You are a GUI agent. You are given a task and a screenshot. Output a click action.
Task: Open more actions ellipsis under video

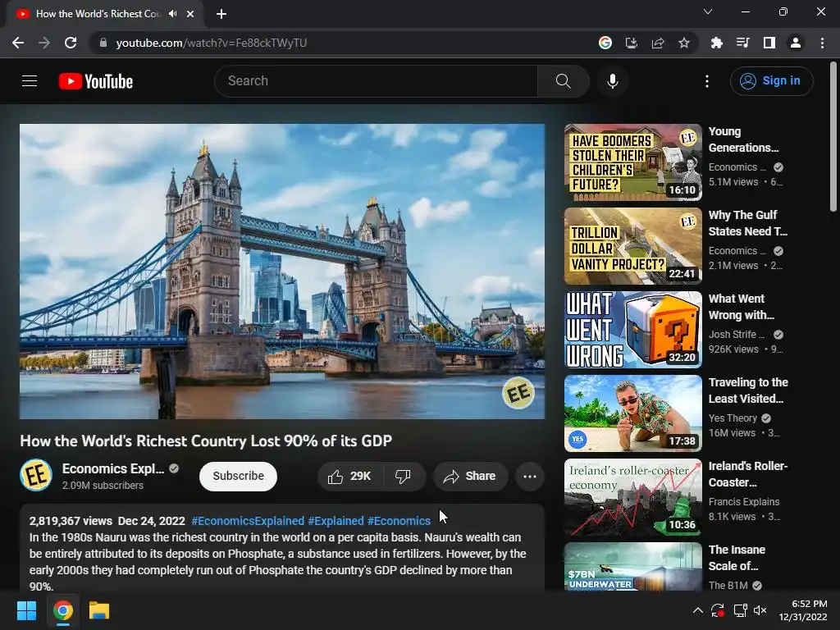[530, 477]
